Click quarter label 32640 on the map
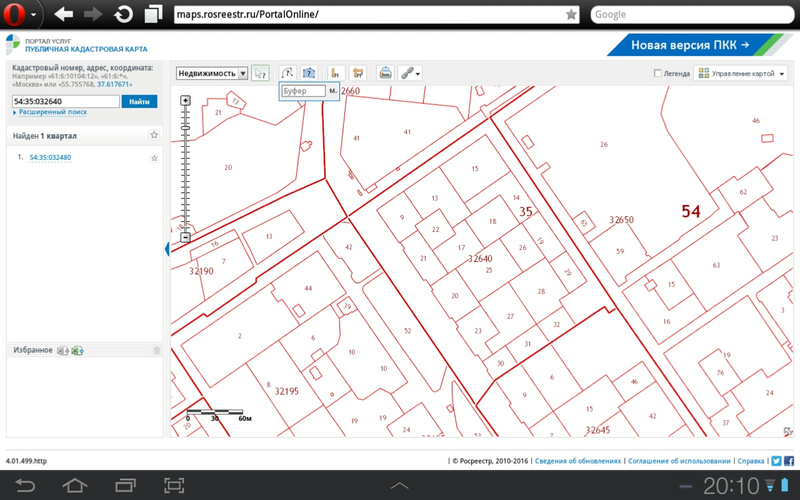The height and width of the screenshot is (500, 800). tap(480, 259)
